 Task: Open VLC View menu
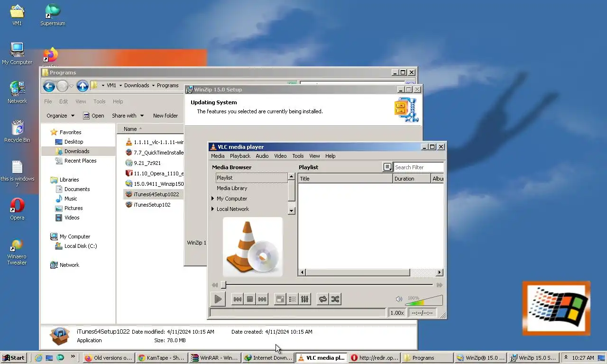coord(314,156)
